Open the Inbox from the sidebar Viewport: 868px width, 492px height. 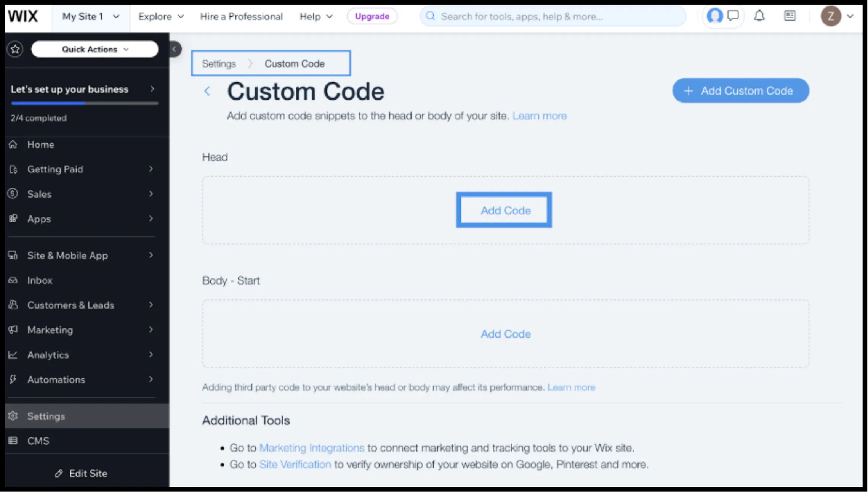click(39, 280)
